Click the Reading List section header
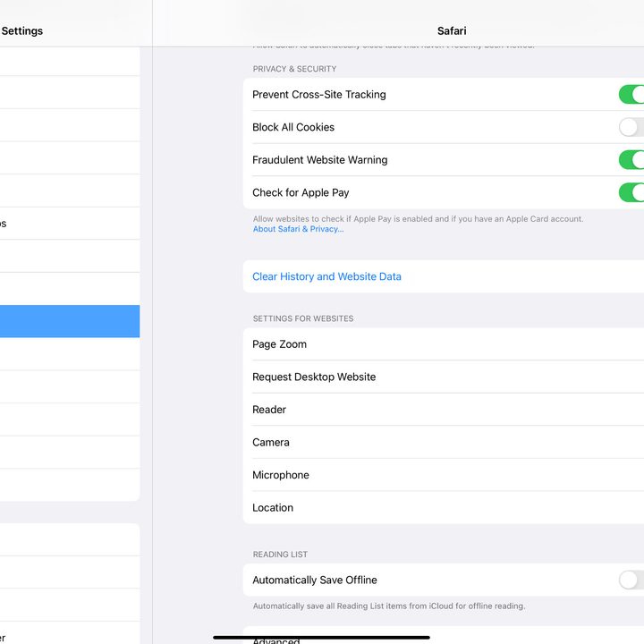 click(x=280, y=555)
